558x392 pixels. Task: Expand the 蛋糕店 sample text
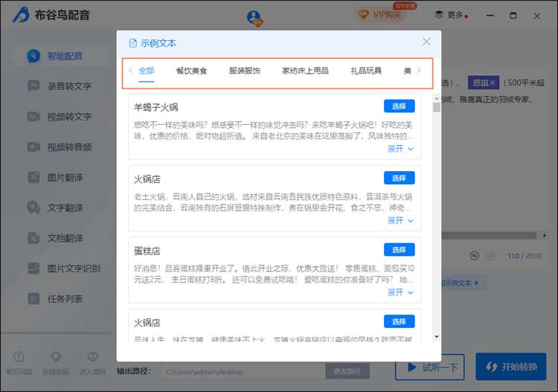pyautogui.click(x=400, y=292)
